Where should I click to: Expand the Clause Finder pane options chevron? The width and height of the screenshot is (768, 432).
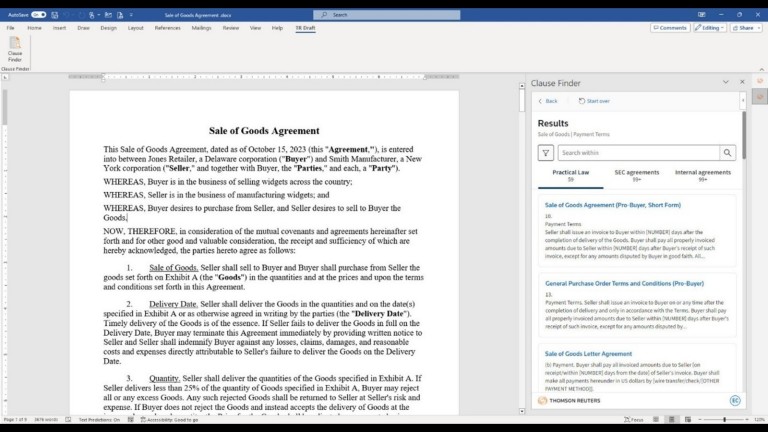pyautogui.click(x=726, y=82)
